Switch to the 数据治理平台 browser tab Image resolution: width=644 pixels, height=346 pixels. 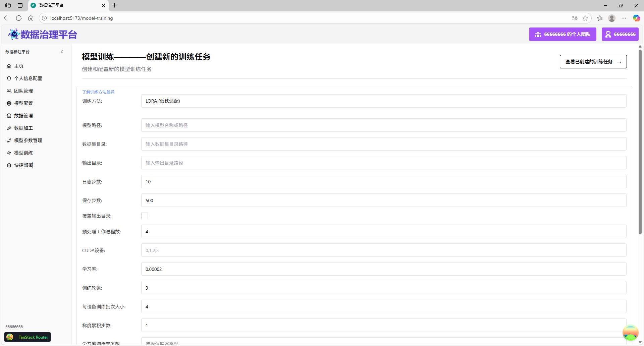point(67,5)
